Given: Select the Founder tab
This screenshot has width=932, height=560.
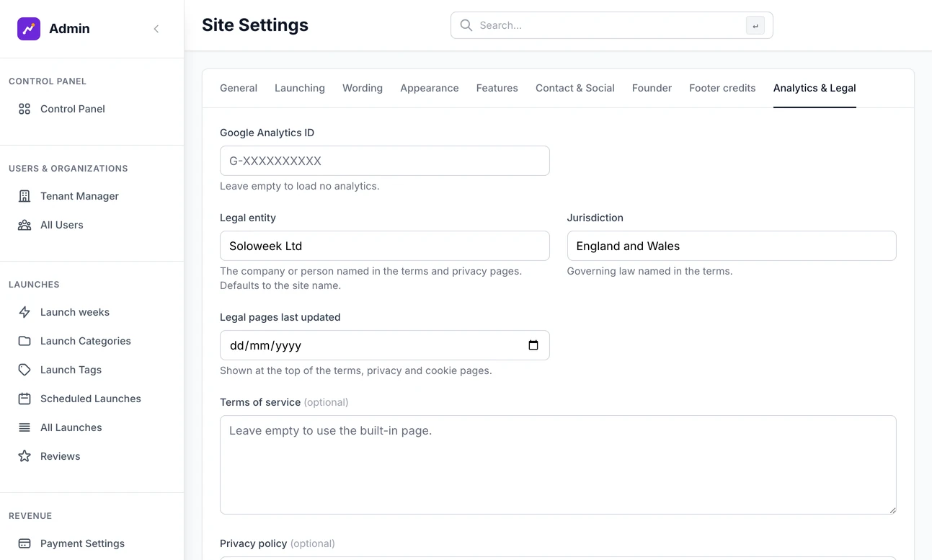Looking at the screenshot, I should (652, 88).
